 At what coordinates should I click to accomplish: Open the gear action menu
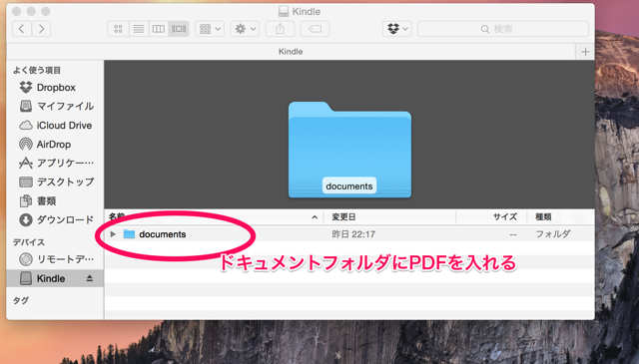pyautogui.click(x=245, y=29)
